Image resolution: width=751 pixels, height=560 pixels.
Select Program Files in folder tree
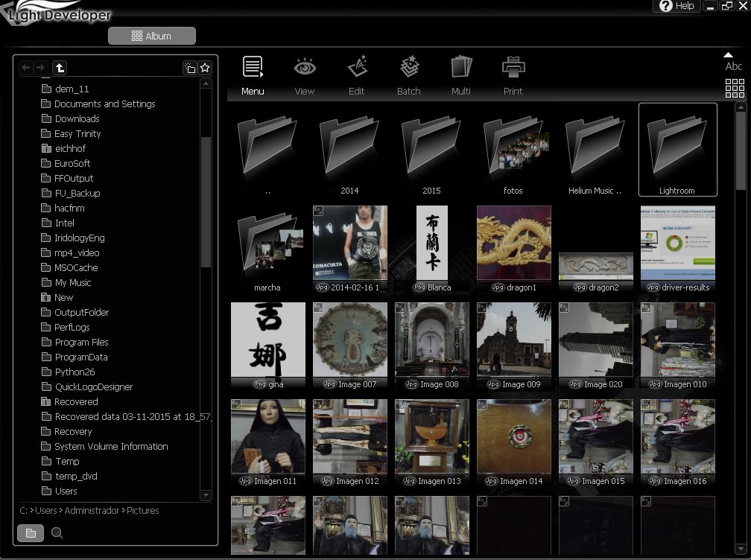[x=81, y=343]
